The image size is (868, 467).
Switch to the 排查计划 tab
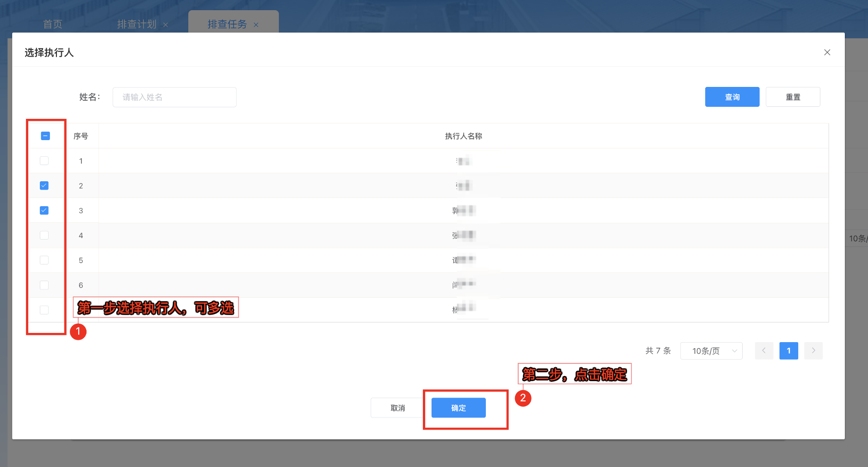click(136, 24)
